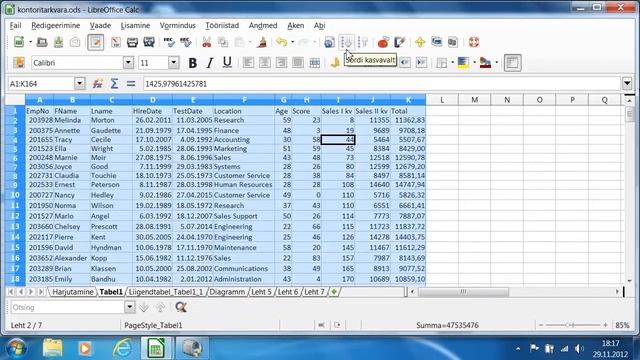The width and height of the screenshot is (640, 360).
Task: Cut selection with scissors icon
Action: click(x=207, y=42)
